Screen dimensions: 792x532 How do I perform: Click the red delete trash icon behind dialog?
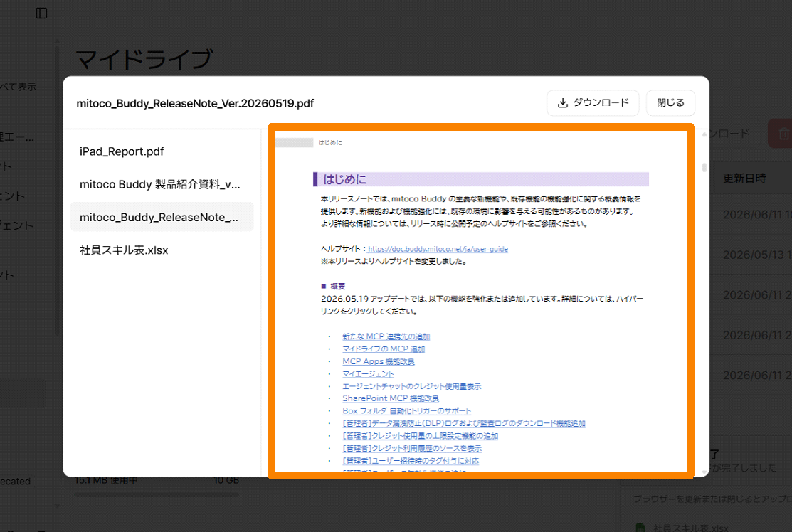783,134
